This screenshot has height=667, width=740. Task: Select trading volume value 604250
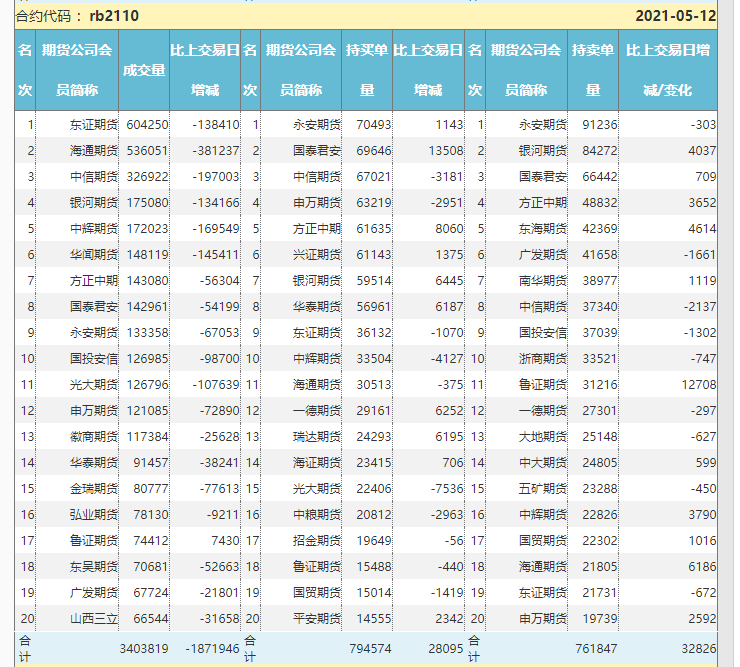(x=147, y=125)
